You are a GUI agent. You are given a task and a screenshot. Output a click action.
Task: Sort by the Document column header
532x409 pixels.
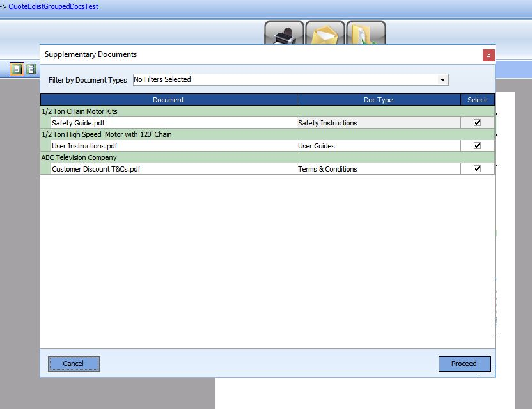(168, 99)
